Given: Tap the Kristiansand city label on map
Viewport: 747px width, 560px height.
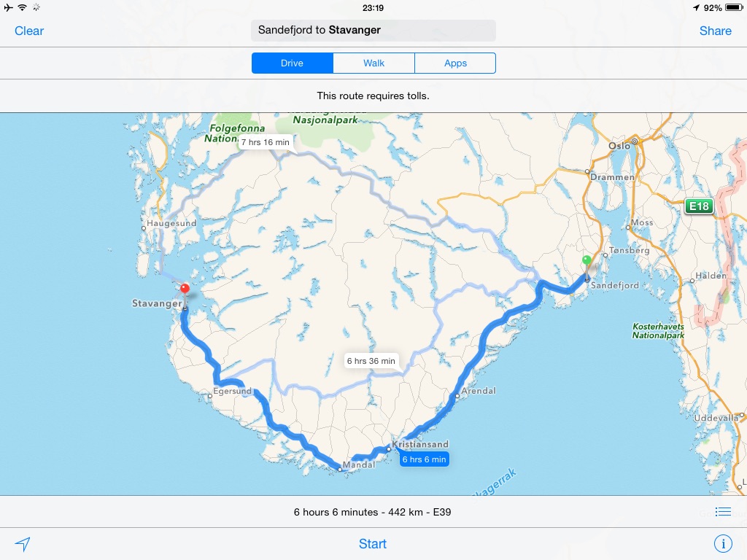Looking at the screenshot, I should [x=420, y=444].
